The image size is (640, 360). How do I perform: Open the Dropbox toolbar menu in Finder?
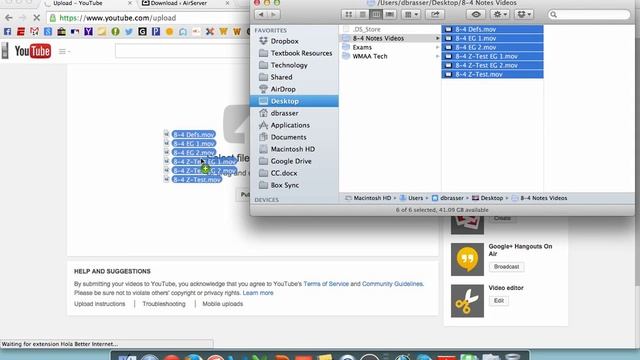pos(524,14)
